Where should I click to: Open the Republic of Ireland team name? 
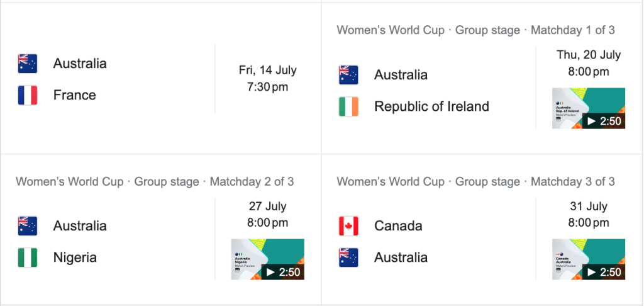tap(431, 106)
